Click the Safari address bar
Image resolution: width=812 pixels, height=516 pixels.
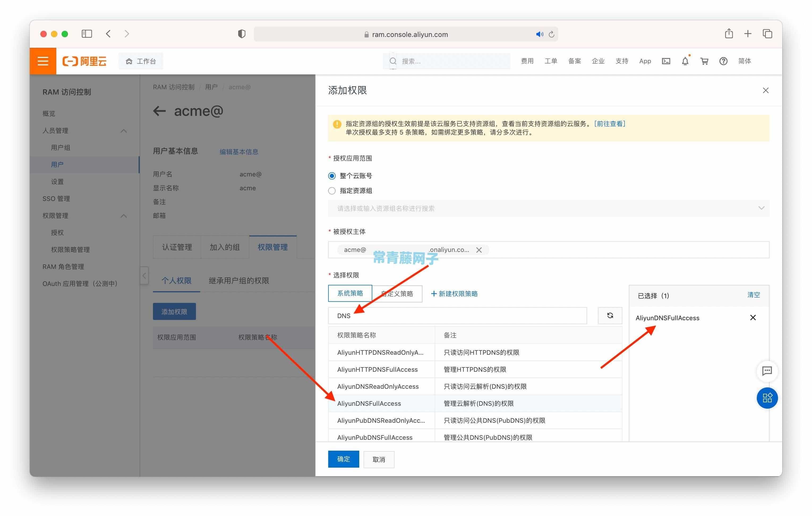point(406,34)
